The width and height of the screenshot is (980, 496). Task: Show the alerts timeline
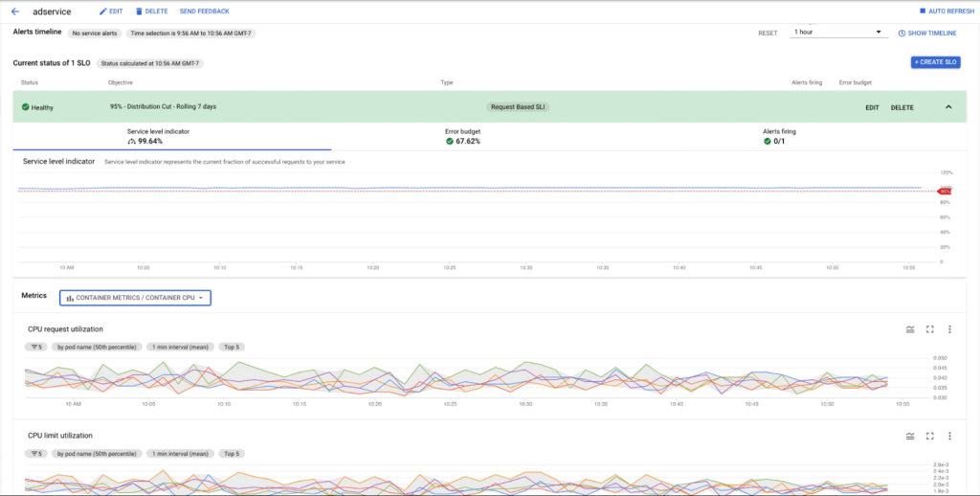tap(929, 33)
